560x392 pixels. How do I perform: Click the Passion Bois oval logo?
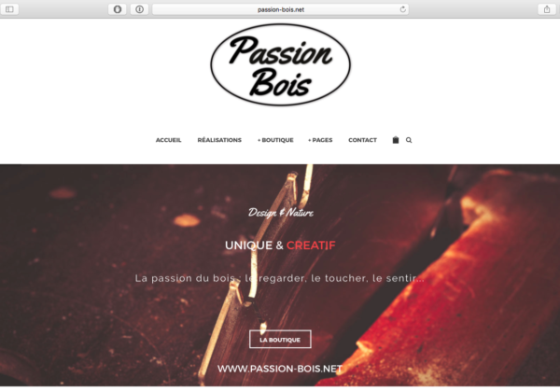pos(280,64)
